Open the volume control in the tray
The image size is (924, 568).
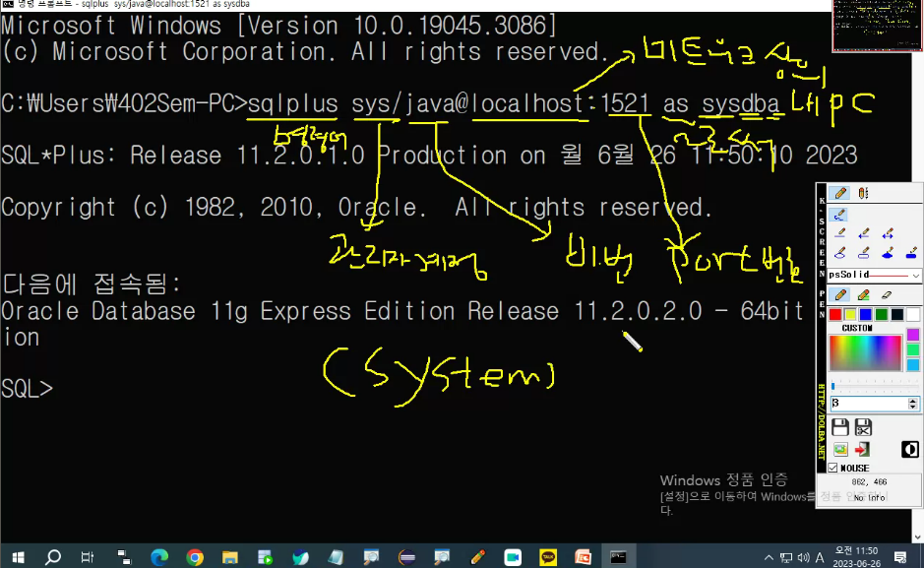(x=803, y=557)
